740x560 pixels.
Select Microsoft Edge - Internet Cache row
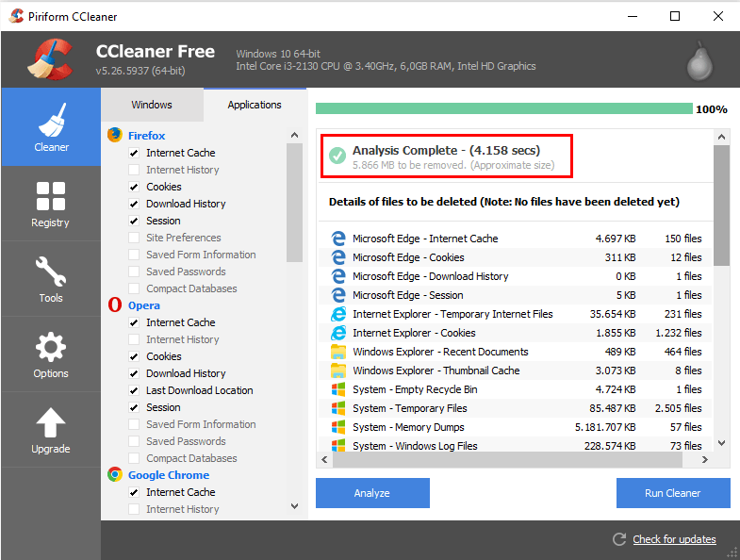coord(516,239)
